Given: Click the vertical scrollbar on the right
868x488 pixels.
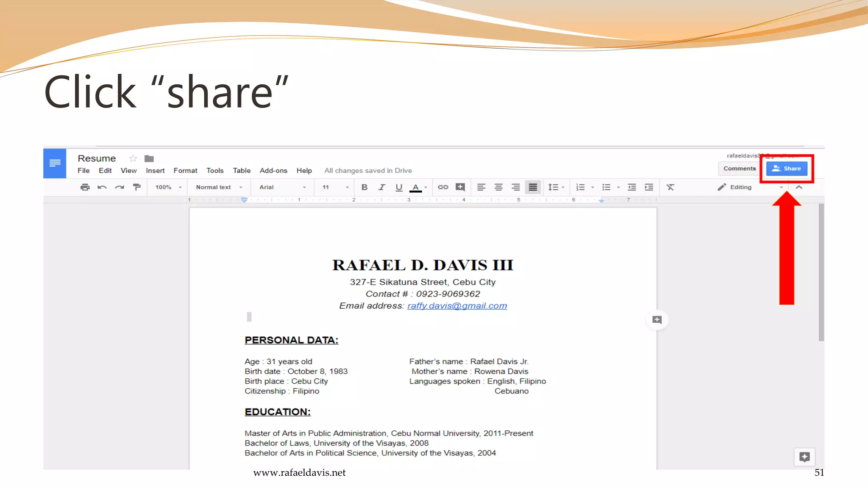Looking at the screenshot, I should [x=821, y=273].
